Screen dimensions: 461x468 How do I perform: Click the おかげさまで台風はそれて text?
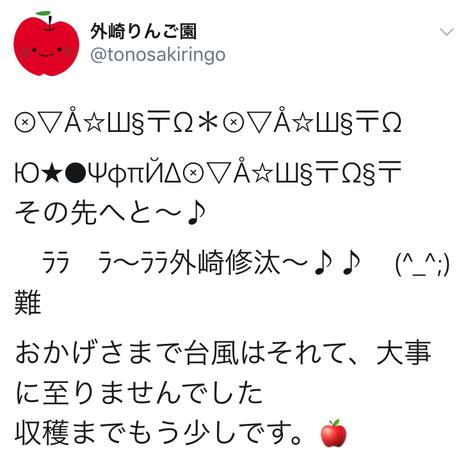[x=179, y=352]
